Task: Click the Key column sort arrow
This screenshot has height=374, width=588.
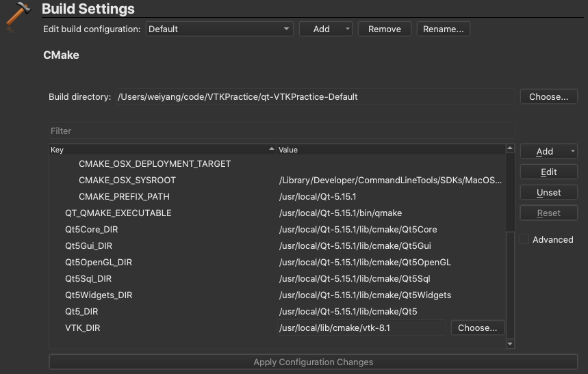Action: coord(272,149)
